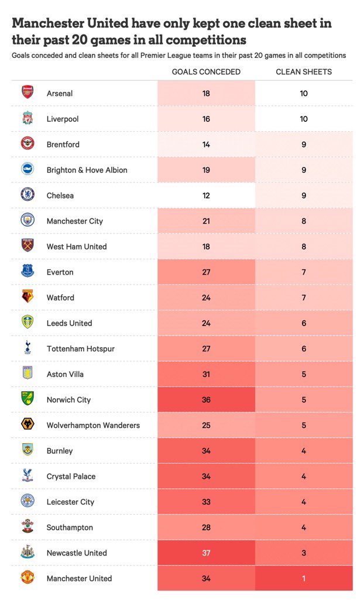Image resolution: width=364 pixels, height=603 pixels.
Task: Click the Arsenal club crest icon
Action: (x=28, y=93)
